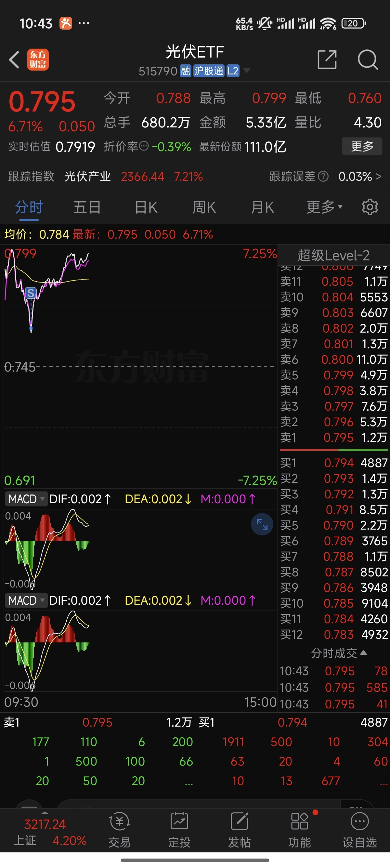This screenshot has height=868, width=390.
Task: Tap sell queue order 177
Action: [x=41, y=742]
